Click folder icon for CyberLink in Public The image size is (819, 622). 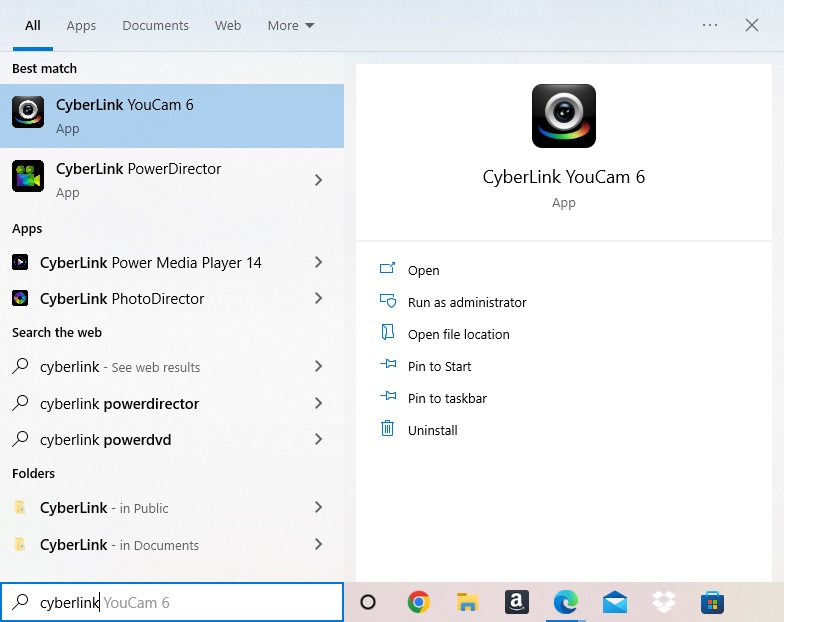click(x=20, y=507)
